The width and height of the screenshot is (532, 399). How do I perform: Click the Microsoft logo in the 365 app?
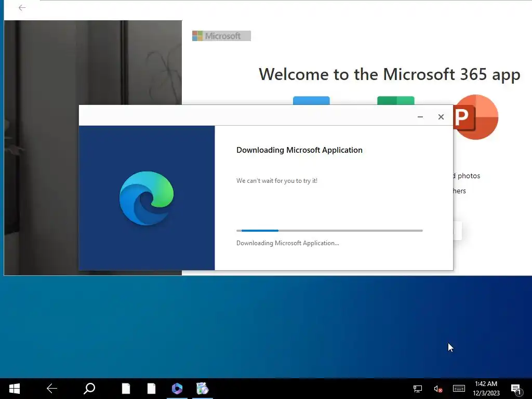point(221,36)
